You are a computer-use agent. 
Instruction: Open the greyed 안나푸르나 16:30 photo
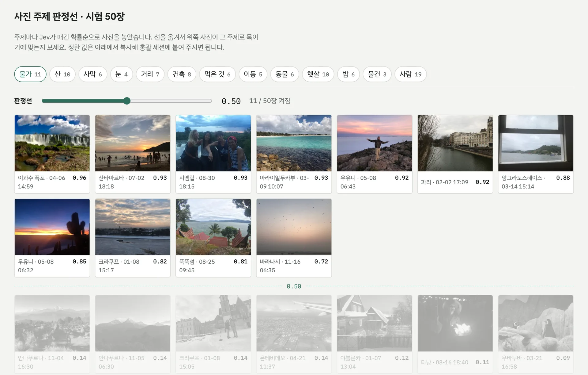[52, 323]
